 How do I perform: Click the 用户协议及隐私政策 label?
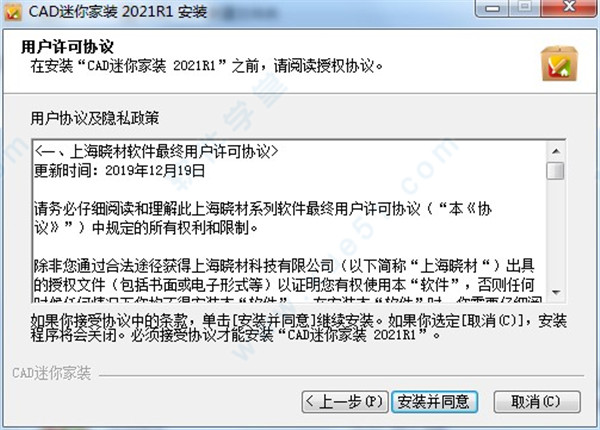pos(95,118)
